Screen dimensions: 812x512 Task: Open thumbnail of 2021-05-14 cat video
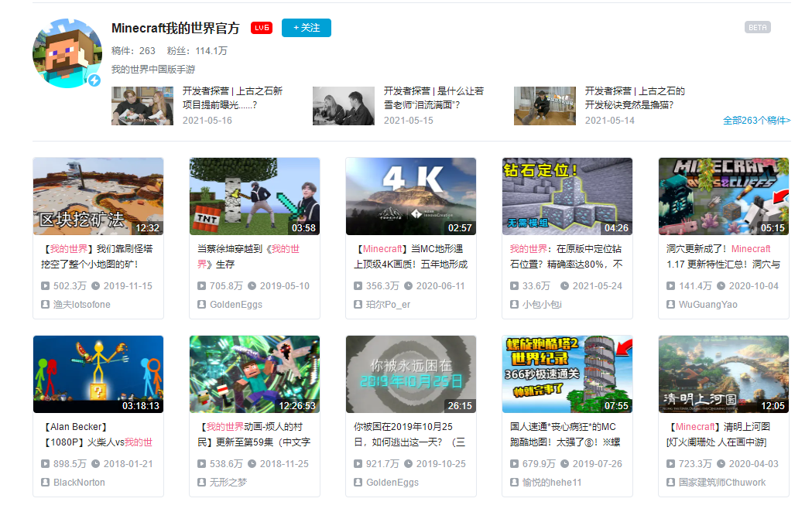point(545,106)
